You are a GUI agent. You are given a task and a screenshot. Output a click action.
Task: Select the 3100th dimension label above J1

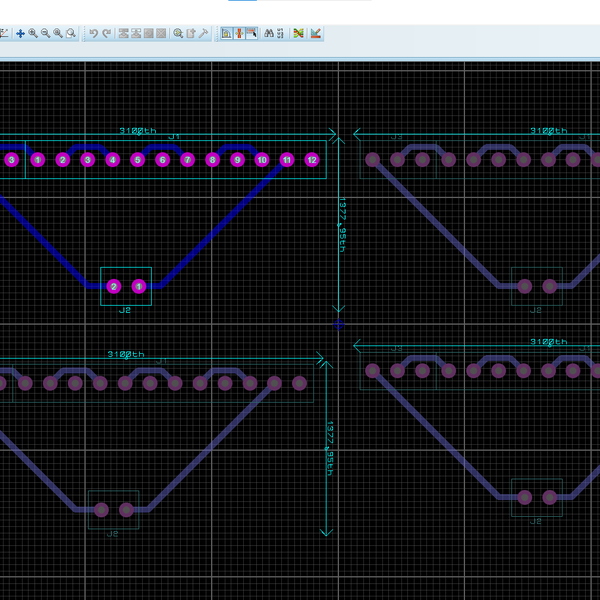coord(138,131)
